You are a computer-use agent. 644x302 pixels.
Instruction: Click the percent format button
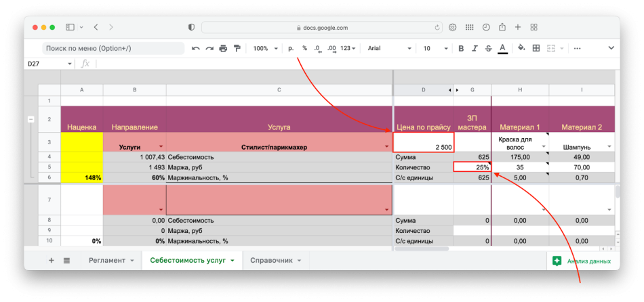[x=304, y=49]
